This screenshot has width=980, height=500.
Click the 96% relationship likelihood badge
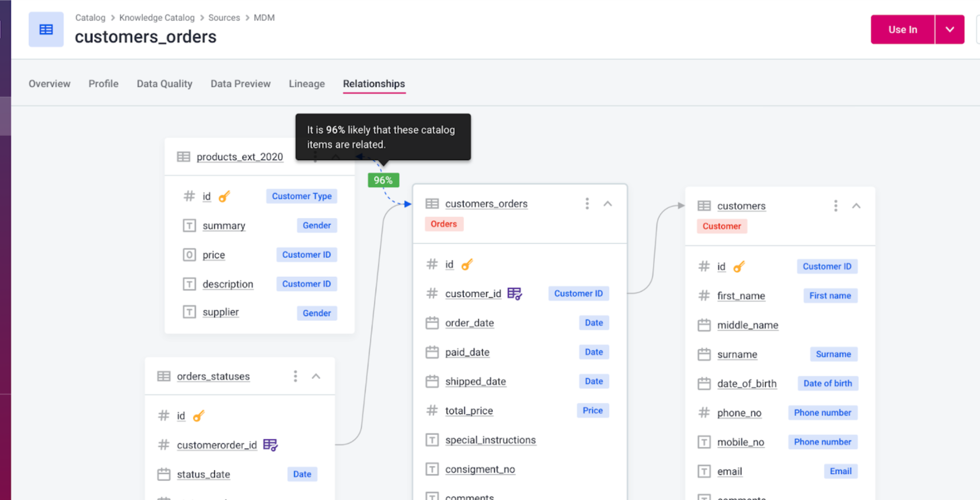(383, 180)
